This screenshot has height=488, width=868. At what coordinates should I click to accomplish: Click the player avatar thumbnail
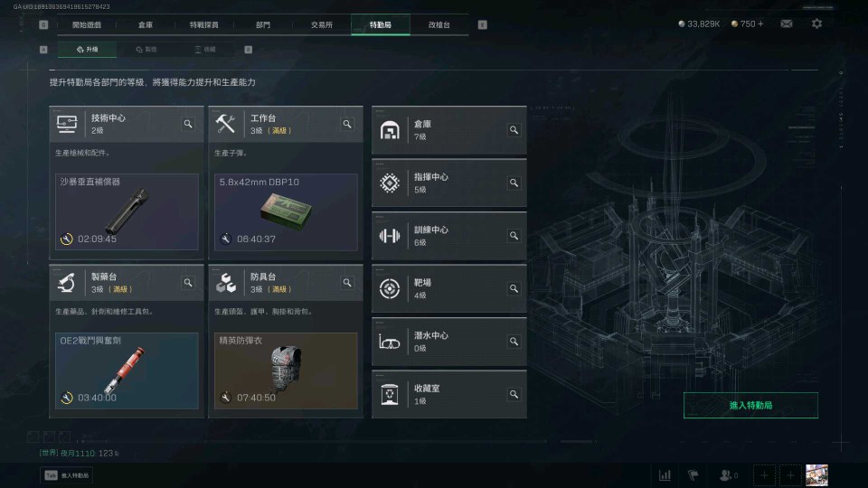[816, 475]
